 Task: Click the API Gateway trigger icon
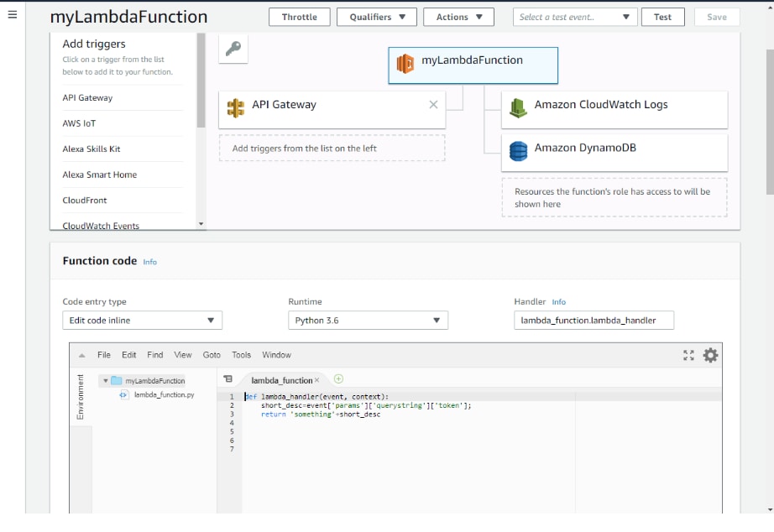[235, 108]
